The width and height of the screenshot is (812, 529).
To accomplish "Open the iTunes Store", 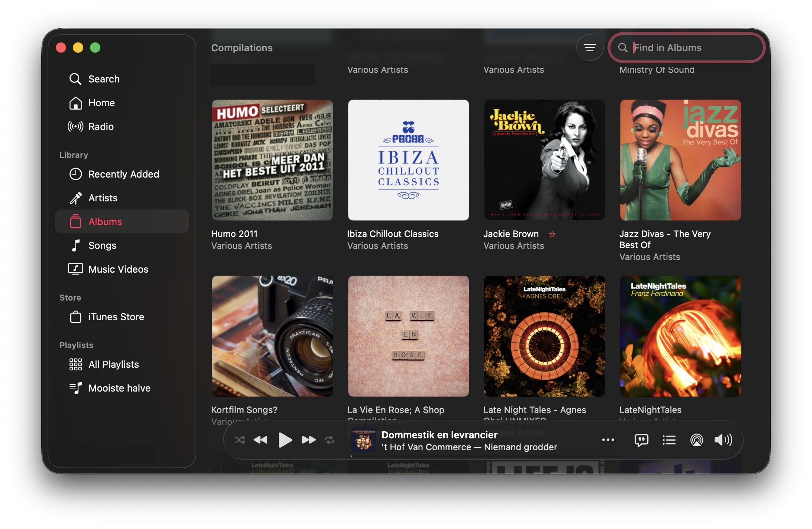I will (x=116, y=317).
